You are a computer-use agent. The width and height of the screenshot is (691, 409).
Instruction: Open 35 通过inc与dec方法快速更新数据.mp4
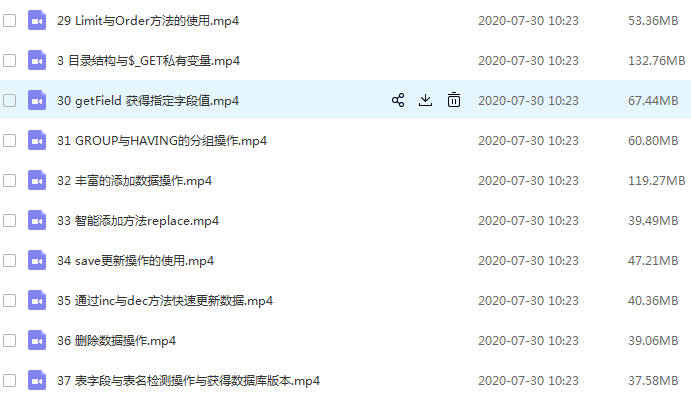pyautogui.click(x=165, y=301)
